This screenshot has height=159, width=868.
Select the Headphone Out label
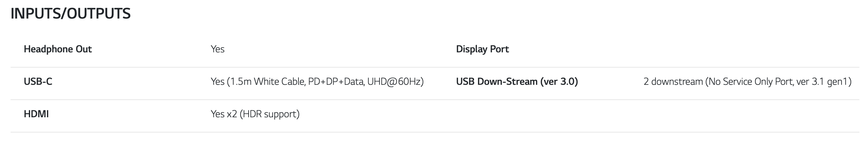(58, 49)
